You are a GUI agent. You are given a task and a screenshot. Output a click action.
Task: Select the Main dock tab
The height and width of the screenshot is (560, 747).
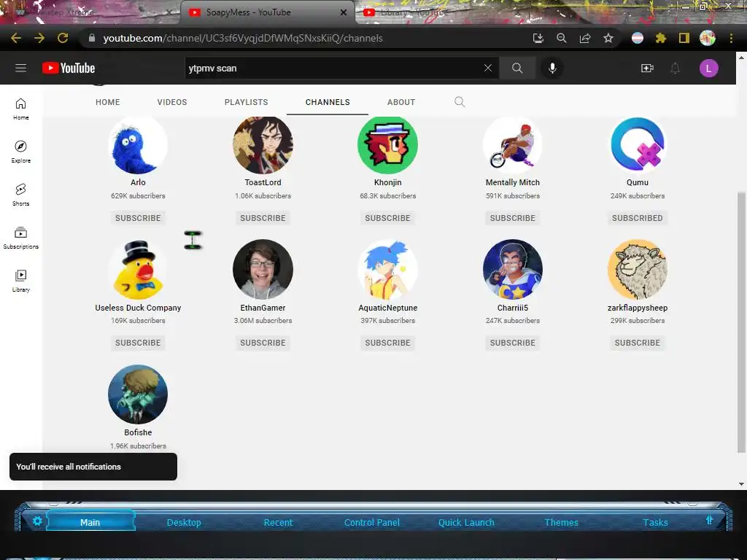point(90,522)
